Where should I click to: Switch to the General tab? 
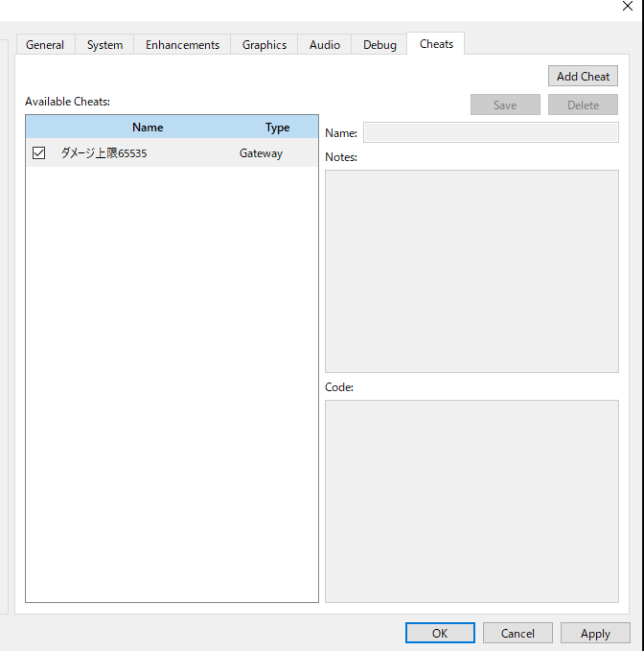click(x=45, y=45)
